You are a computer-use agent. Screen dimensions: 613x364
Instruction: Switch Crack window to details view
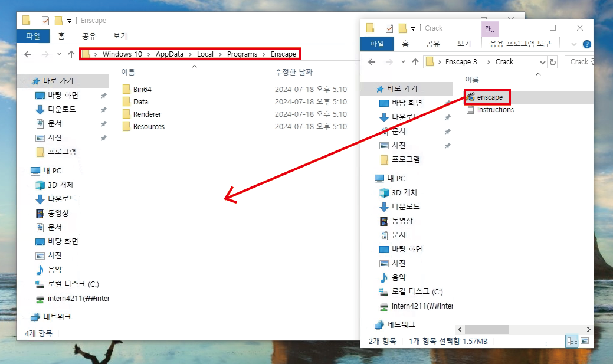(x=572, y=341)
